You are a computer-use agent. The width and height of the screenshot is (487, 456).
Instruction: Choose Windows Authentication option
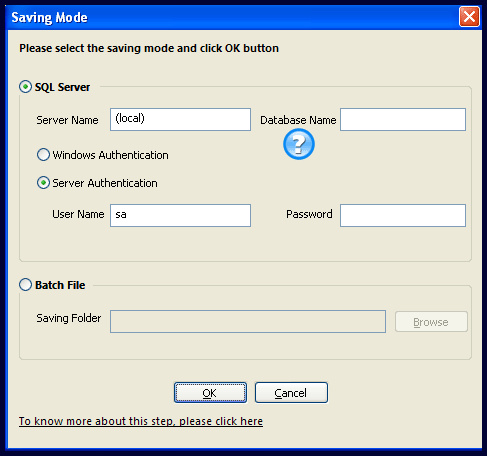43,155
